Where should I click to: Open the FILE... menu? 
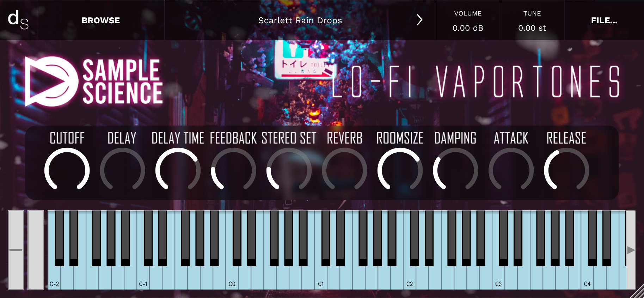coord(604,20)
